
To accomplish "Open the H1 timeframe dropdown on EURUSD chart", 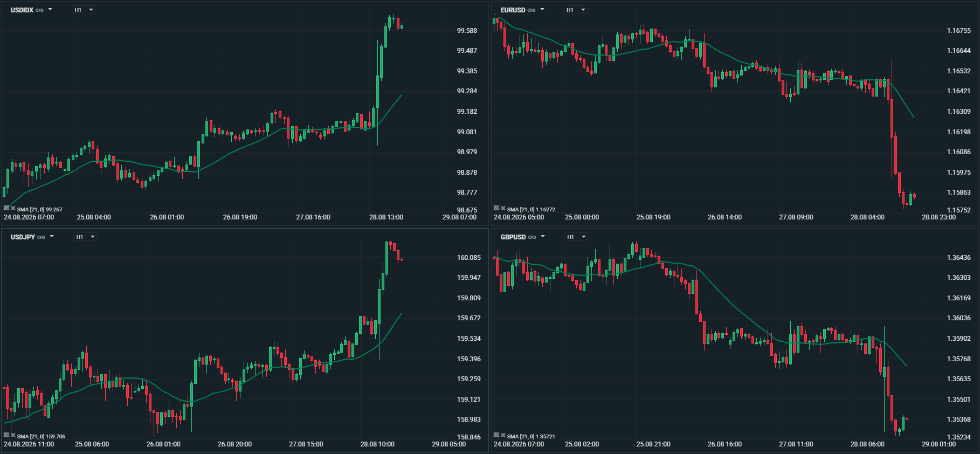I will pos(576,10).
